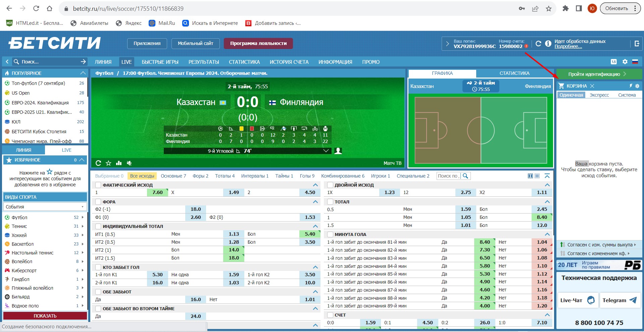The height and width of the screenshot is (332, 644).
Task: Unmute match sound with the crossed speaker icon
Action: pos(129,163)
